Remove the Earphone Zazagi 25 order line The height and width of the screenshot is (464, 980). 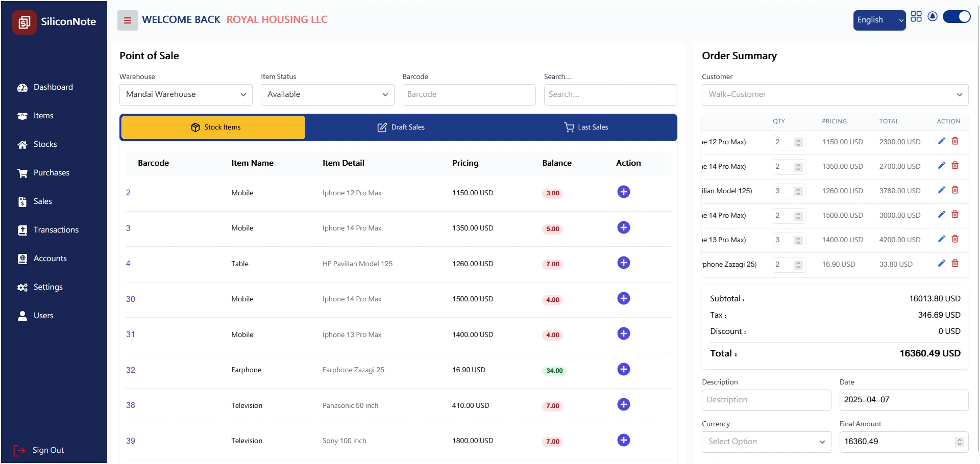point(955,264)
